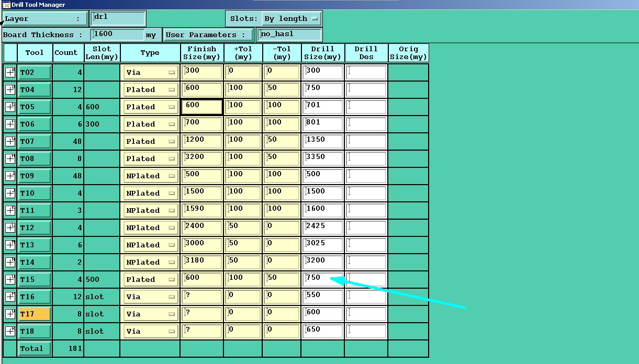Click the plus icon beside T14

coord(10,262)
